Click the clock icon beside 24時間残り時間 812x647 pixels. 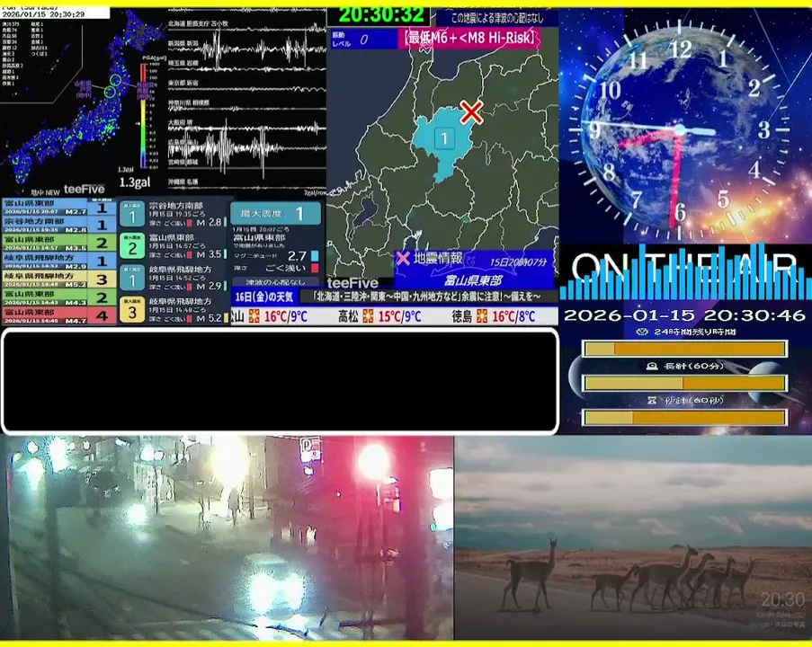click(x=642, y=332)
